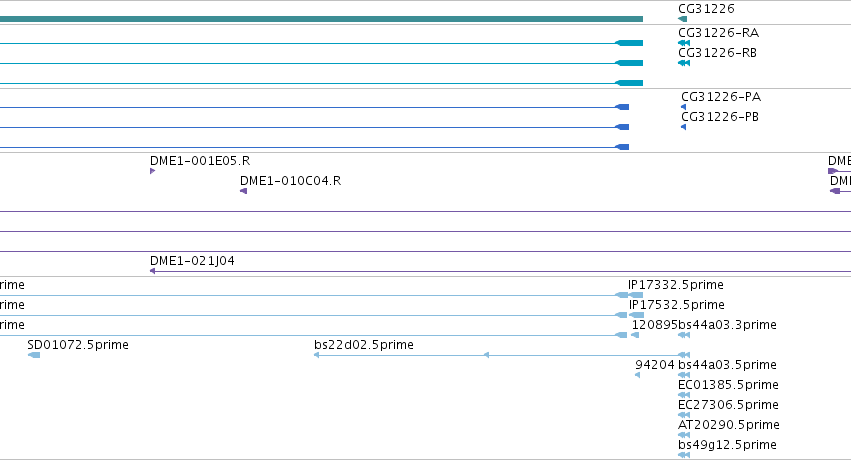Viewport: 851px width, 460px height.
Task: Select the IP17332.5prime label
Action: [676, 285]
